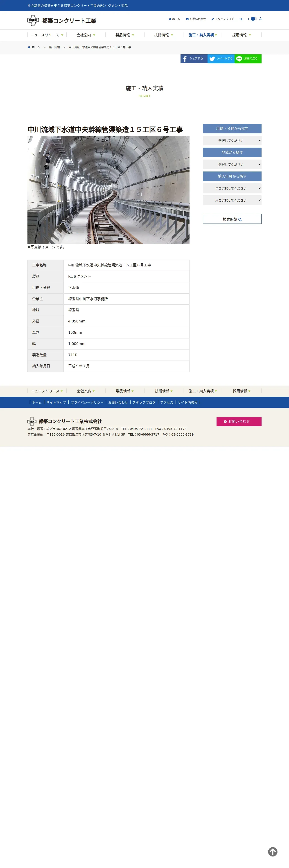The width and height of the screenshot is (289, 868).
Task: Toggle the font size switch
Action: (254, 19)
